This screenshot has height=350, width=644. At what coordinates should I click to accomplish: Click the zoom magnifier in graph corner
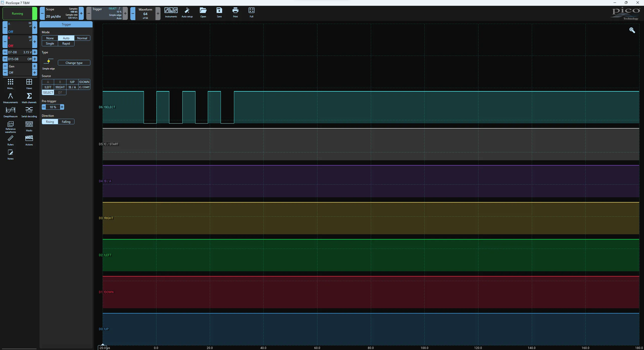632,30
